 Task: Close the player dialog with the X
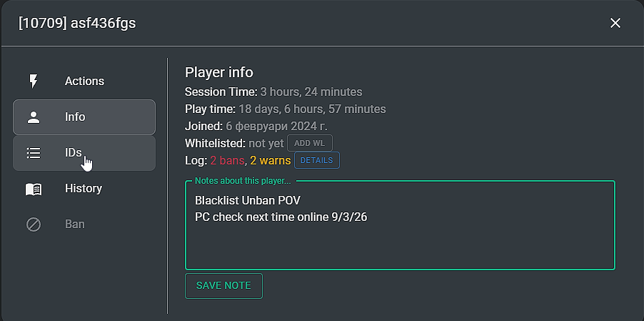(615, 23)
